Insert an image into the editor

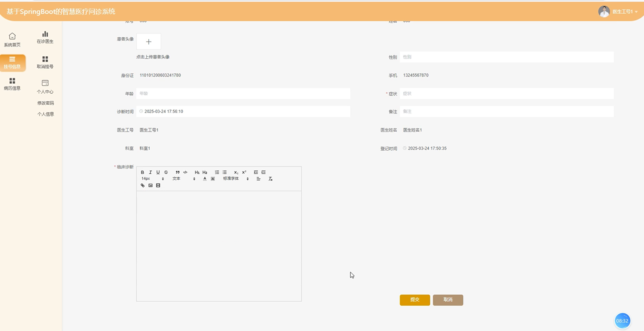pos(150,186)
